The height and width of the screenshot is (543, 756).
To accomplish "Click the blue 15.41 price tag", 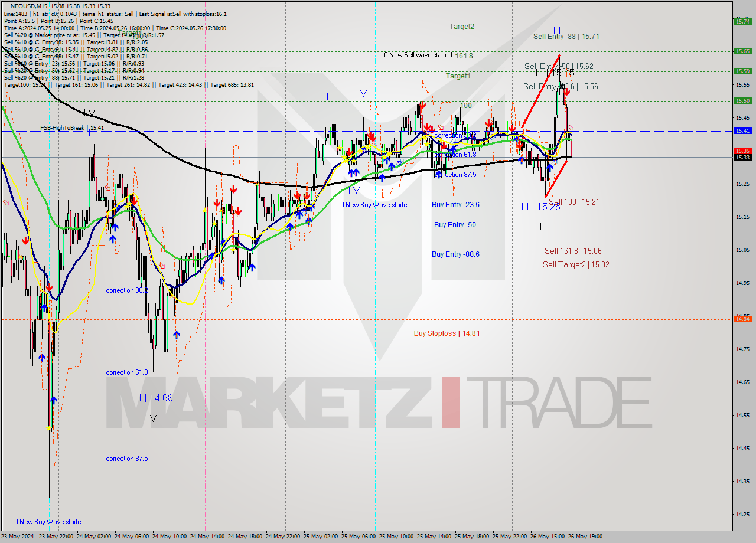I will coord(742,131).
